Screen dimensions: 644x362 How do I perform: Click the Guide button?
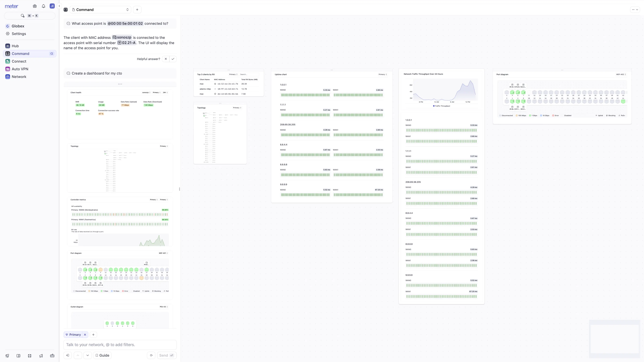[x=102, y=355]
